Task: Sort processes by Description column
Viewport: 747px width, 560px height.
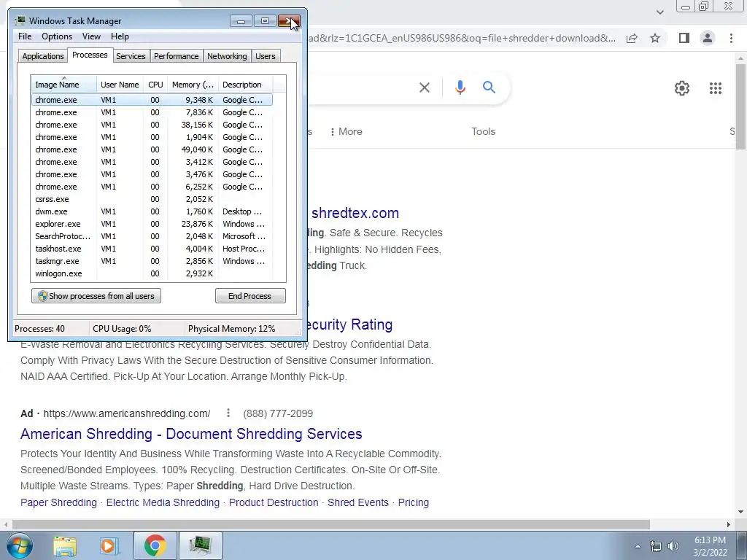Action: pos(245,85)
